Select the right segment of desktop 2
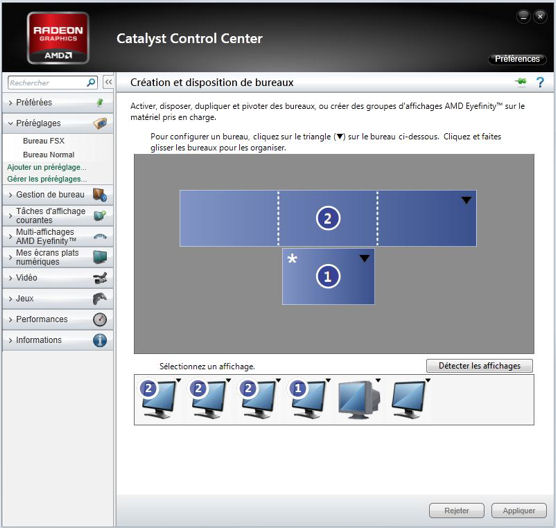The image size is (556, 528). pyautogui.click(x=427, y=218)
